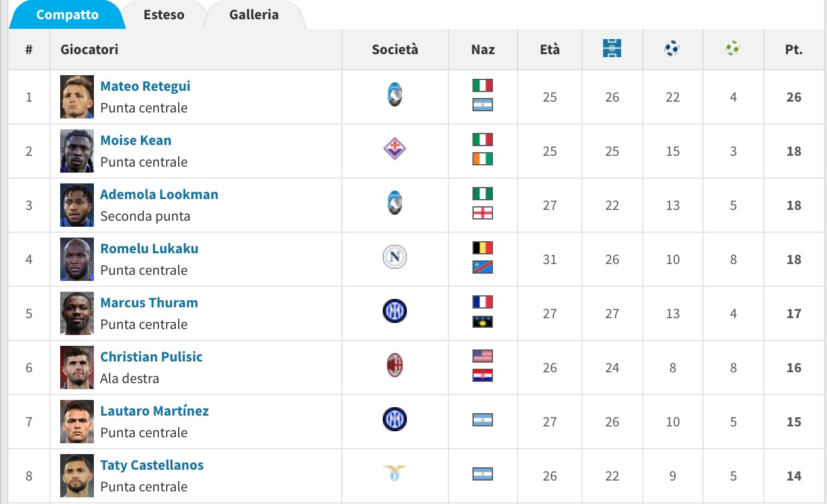The width and height of the screenshot is (827, 504).
Task: Open AC Milan crest beside Christian Pulisic
Action: click(395, 366)
